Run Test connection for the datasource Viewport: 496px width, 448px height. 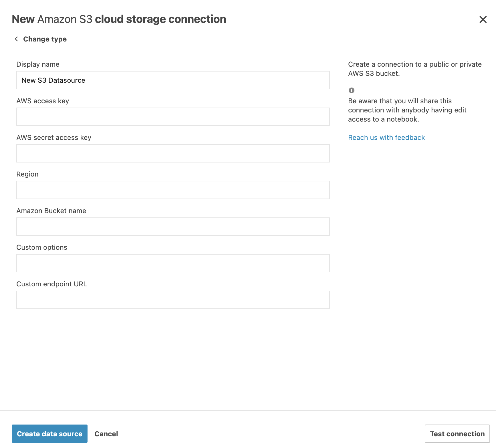457,434
